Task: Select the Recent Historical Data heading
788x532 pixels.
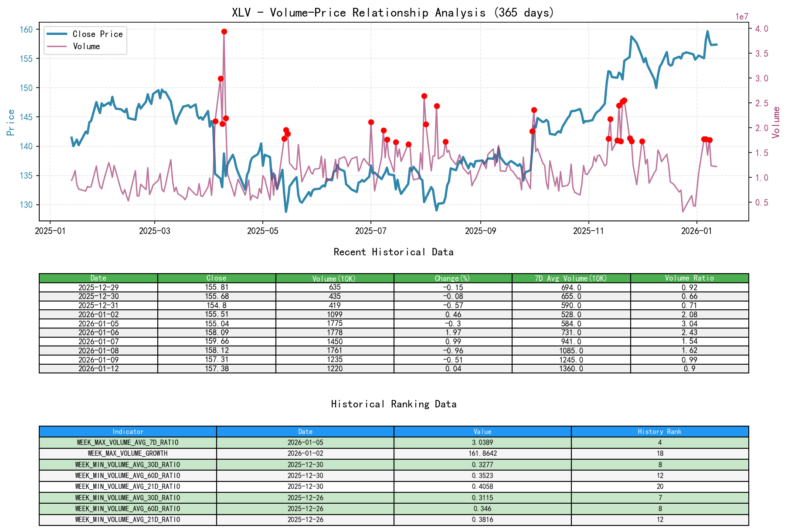Action: click(393, 252)
